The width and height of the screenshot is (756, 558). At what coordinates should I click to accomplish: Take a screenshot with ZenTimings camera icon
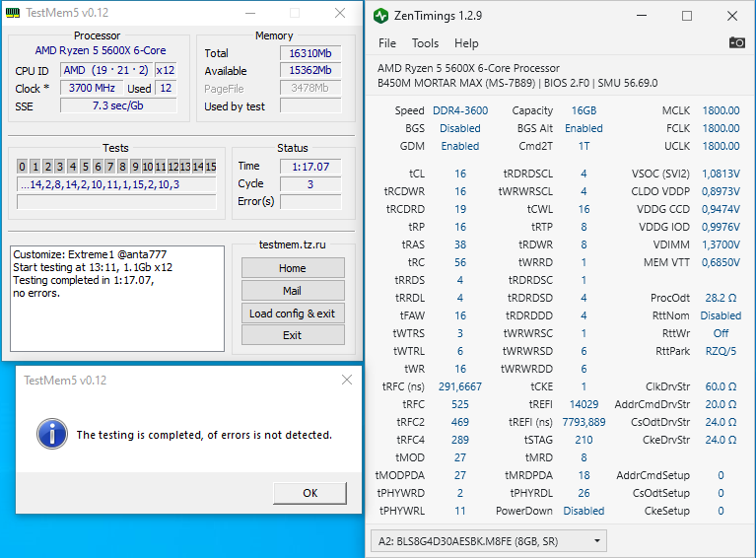click(736, 43)
